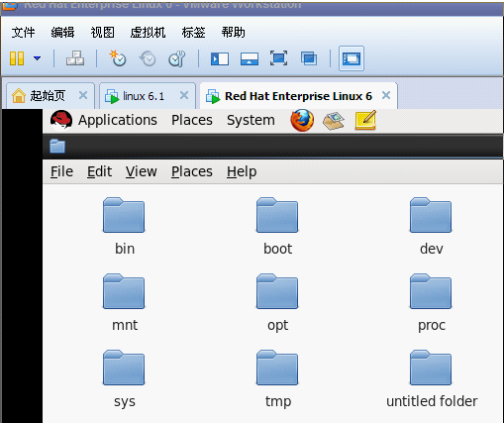Open the 编辑 menu

pos(62,33)
